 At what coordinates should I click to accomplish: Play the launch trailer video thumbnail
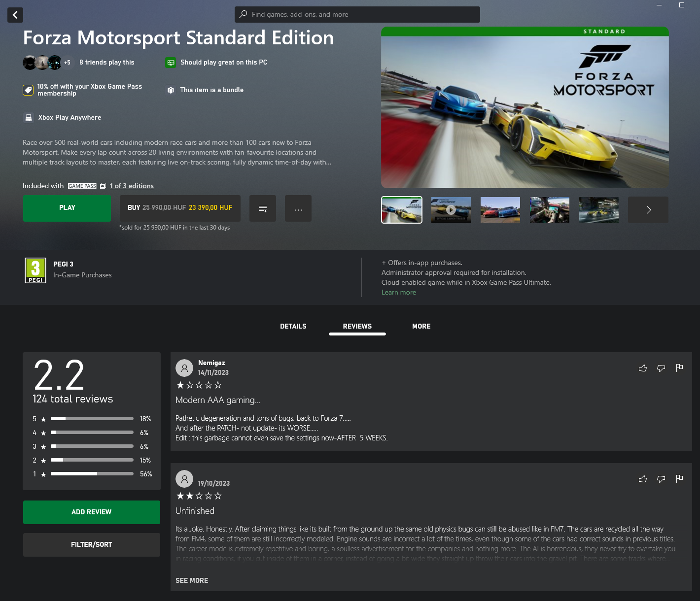click(451, 210)
